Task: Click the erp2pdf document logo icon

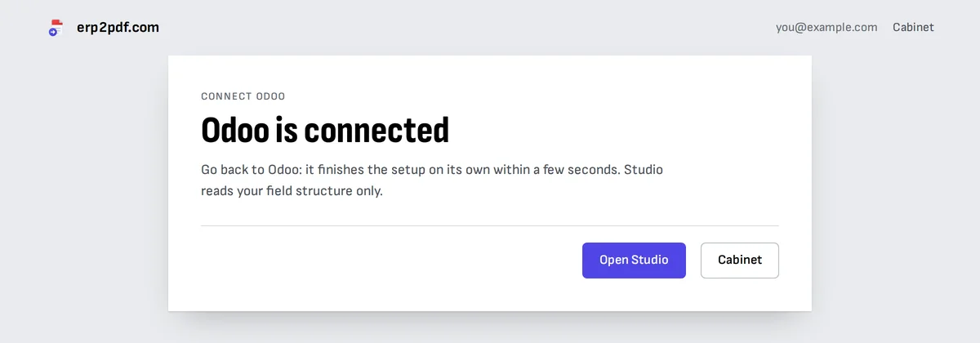Action: [56, 28]
